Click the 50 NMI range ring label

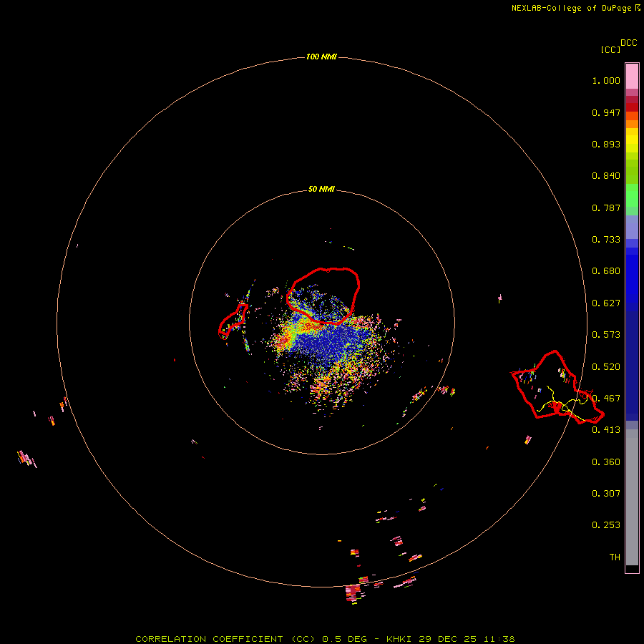[x=321, y=189]
